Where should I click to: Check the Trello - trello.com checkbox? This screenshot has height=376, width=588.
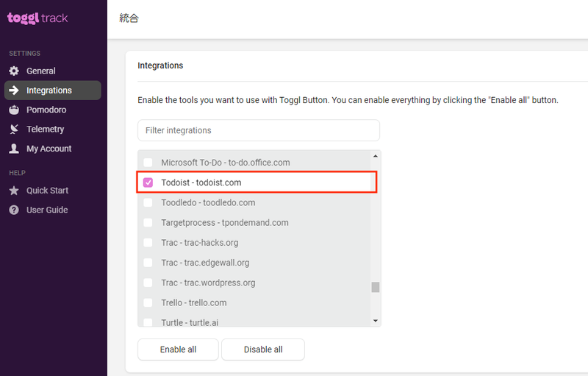tap(148, 302)
